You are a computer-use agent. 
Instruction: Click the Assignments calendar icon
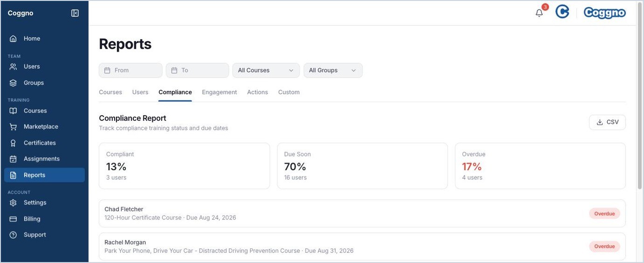pos(13,159)
